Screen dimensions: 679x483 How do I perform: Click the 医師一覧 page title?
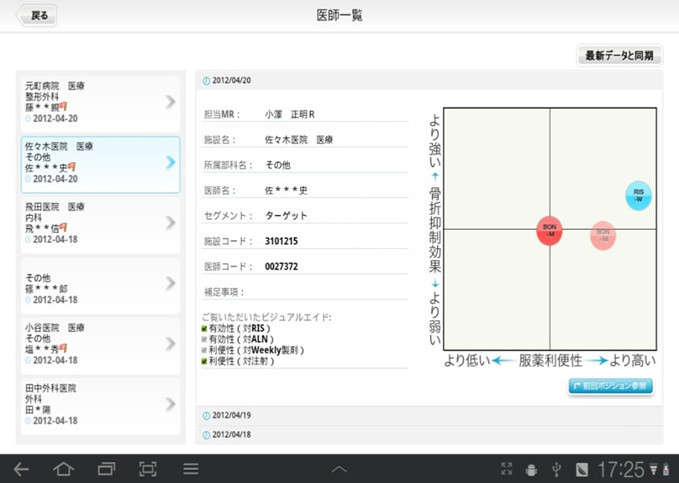[x=339, y=16]
